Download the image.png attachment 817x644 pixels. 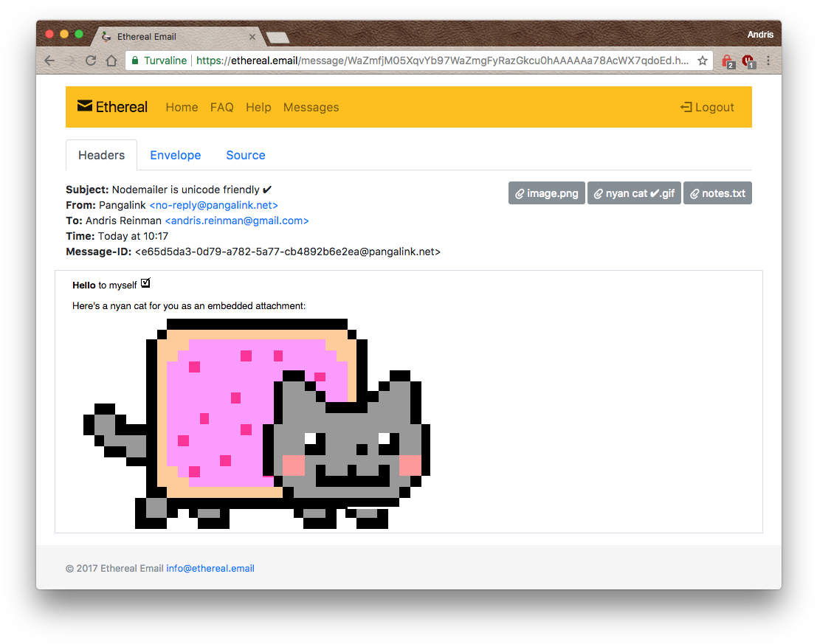click(x=546, y=193)
